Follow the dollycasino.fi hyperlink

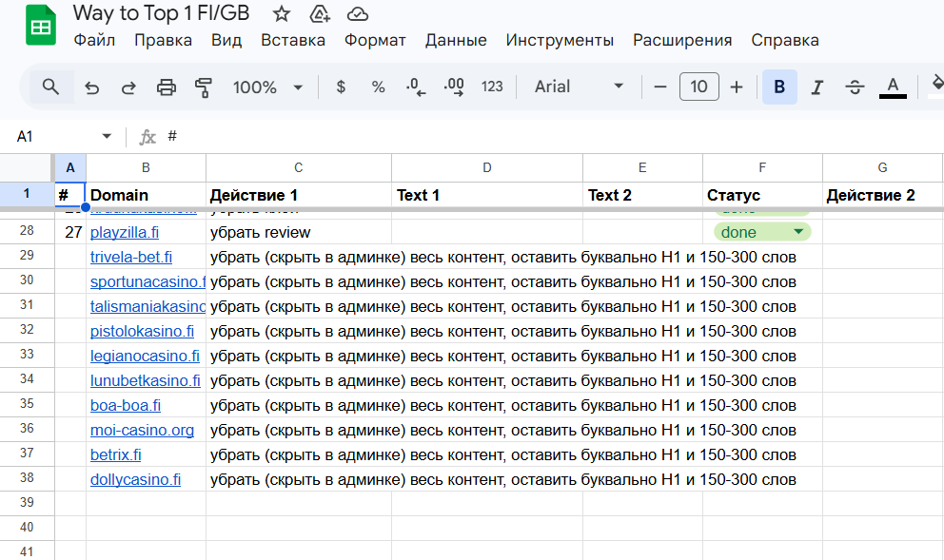tap(135, 479)
